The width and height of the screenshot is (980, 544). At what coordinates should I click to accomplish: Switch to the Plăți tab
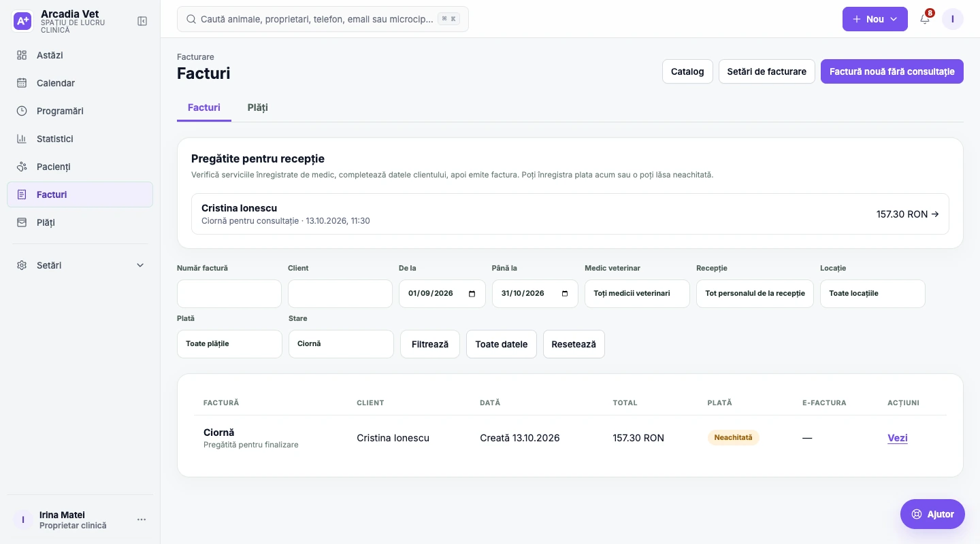pyautogui.click(x=258, y=107)
